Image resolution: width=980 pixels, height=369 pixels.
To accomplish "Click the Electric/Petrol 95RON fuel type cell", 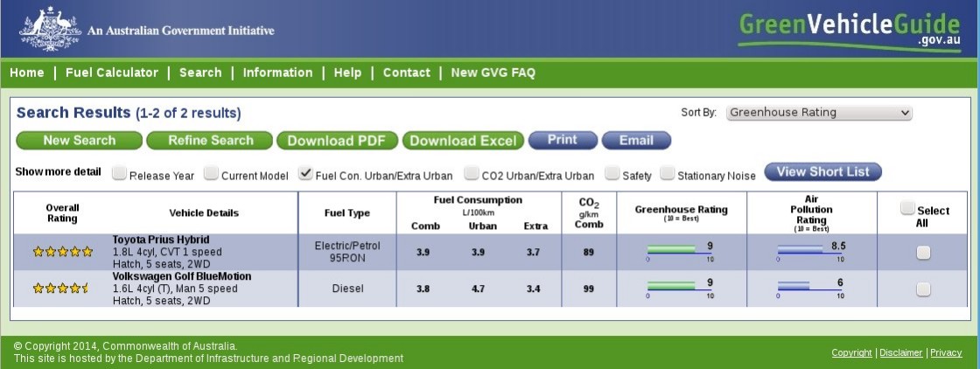I will 346,252.
